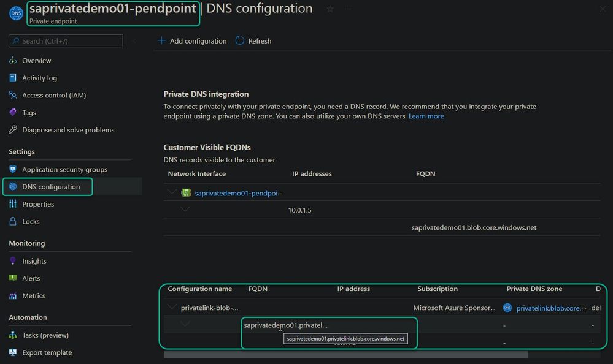Open the more options ellipsis in header
Screen dimensions: 613x364
[347, 9]
